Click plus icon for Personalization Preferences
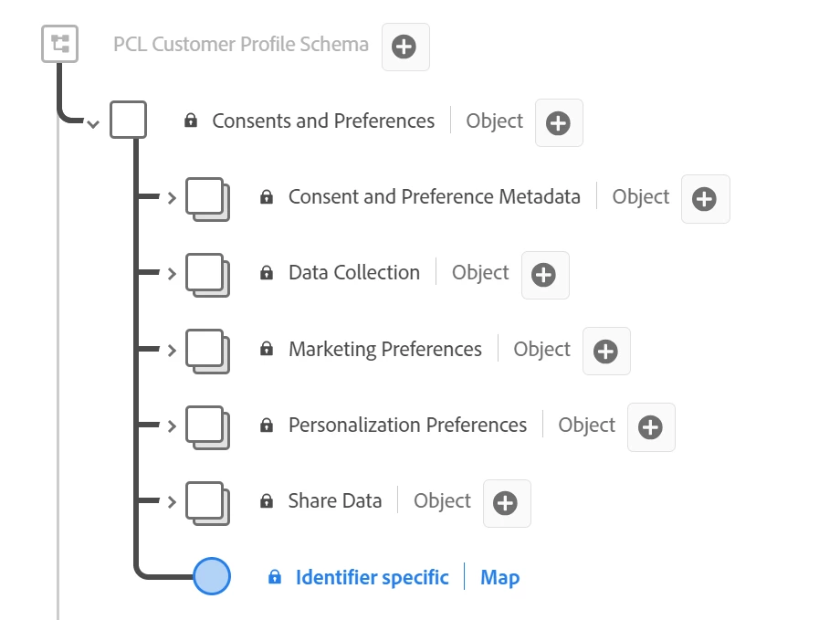 coord(650,427)
